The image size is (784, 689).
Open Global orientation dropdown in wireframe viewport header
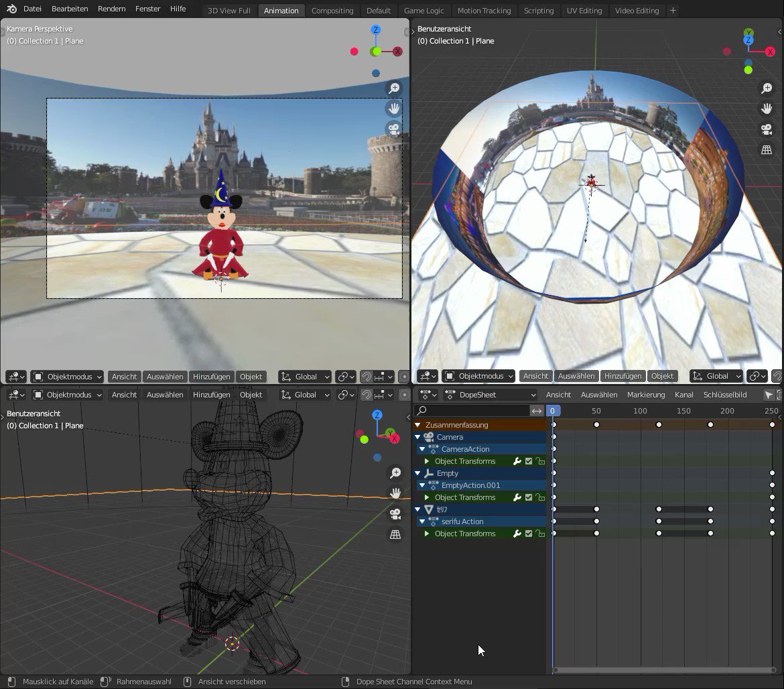point(304,395)
